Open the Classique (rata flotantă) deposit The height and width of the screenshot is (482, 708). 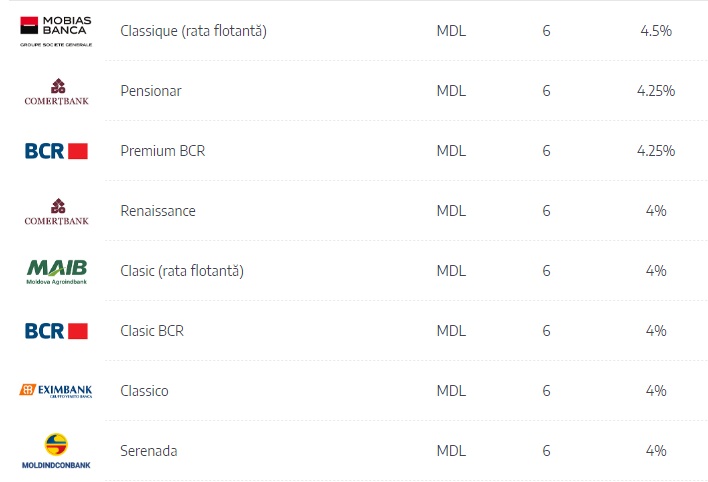pos(193,31)
